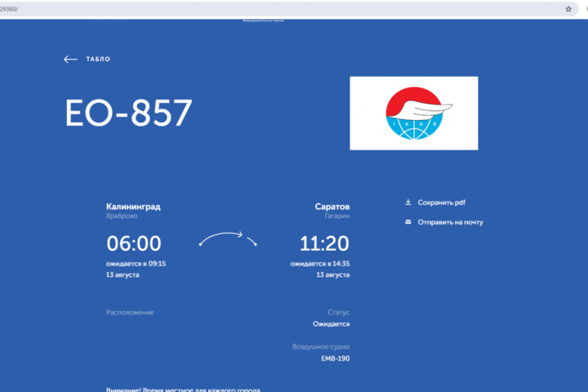588x392 pixels.
Task: Click the 06:00 departure time
Action: (x=134, y=243)
